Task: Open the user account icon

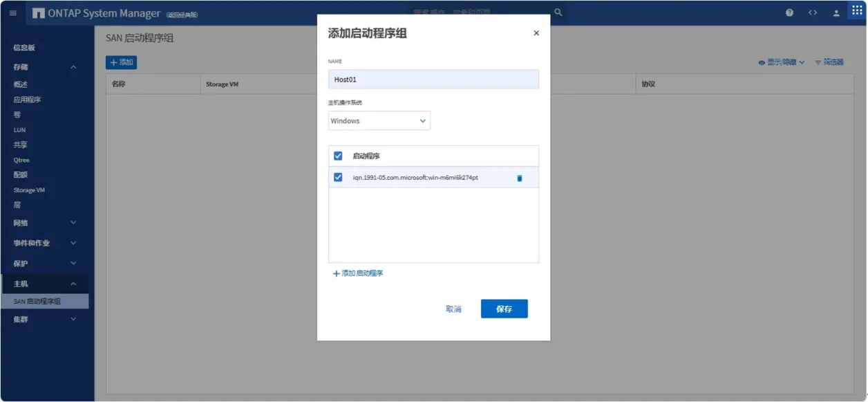Action: tap(836, 13)
